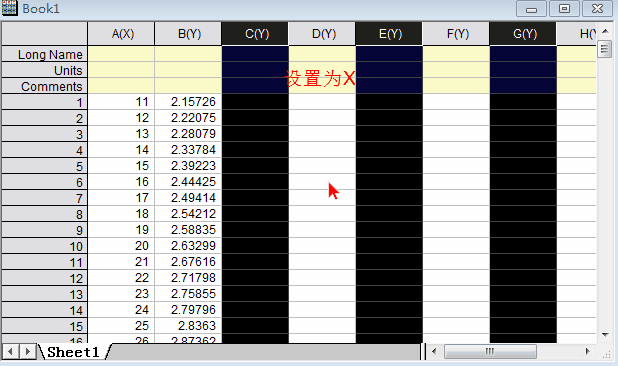
Task: Select row 10 header
Action: pos(45,246)
